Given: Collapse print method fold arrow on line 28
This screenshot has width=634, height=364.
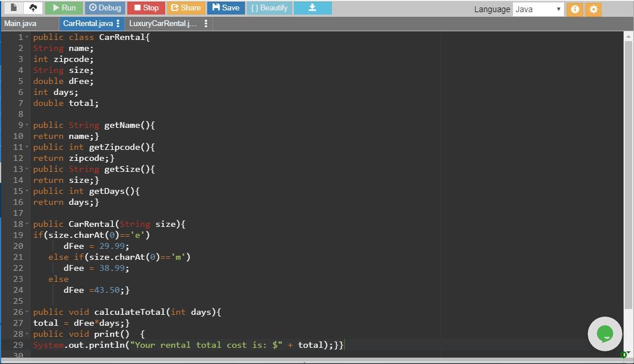Looking at the screenshot, I should (x=27, y=334).
